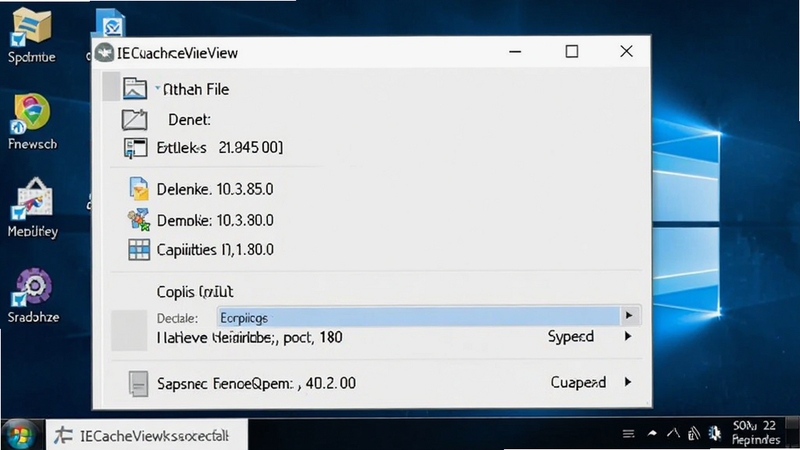Open the Windows Start button

point(20,435)
